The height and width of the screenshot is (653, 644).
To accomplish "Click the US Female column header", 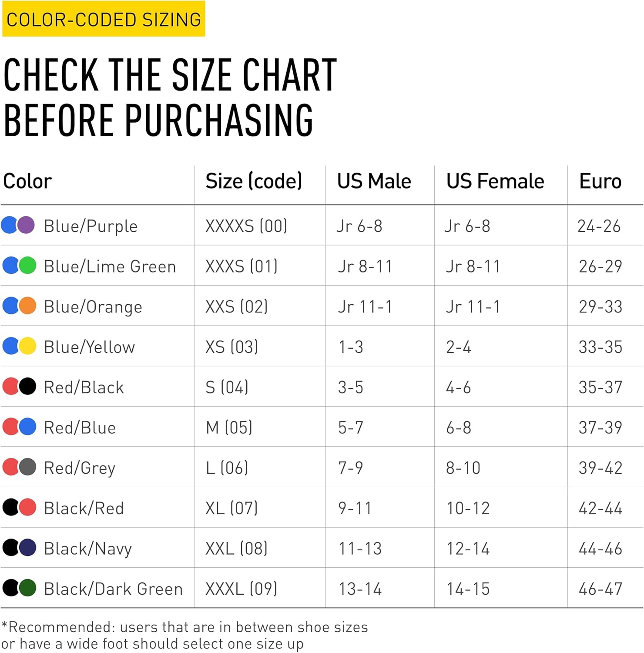I will click(x=495, y=181).
